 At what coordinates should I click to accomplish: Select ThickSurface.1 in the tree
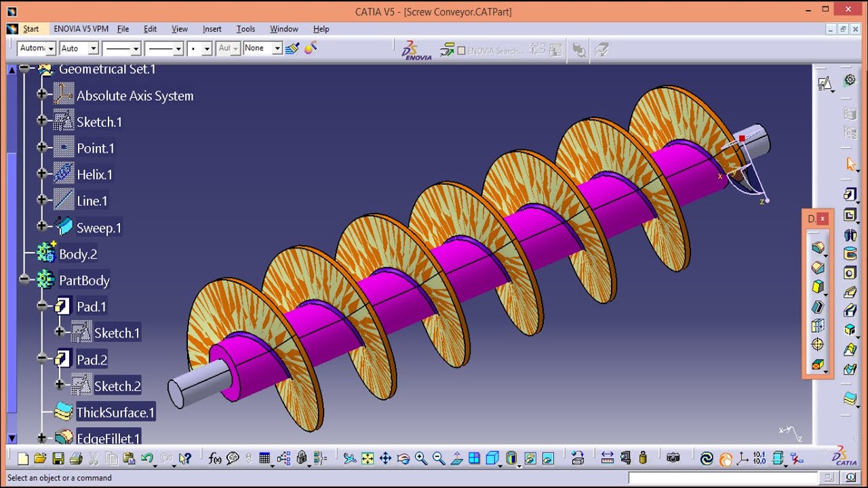pos(115,412)
